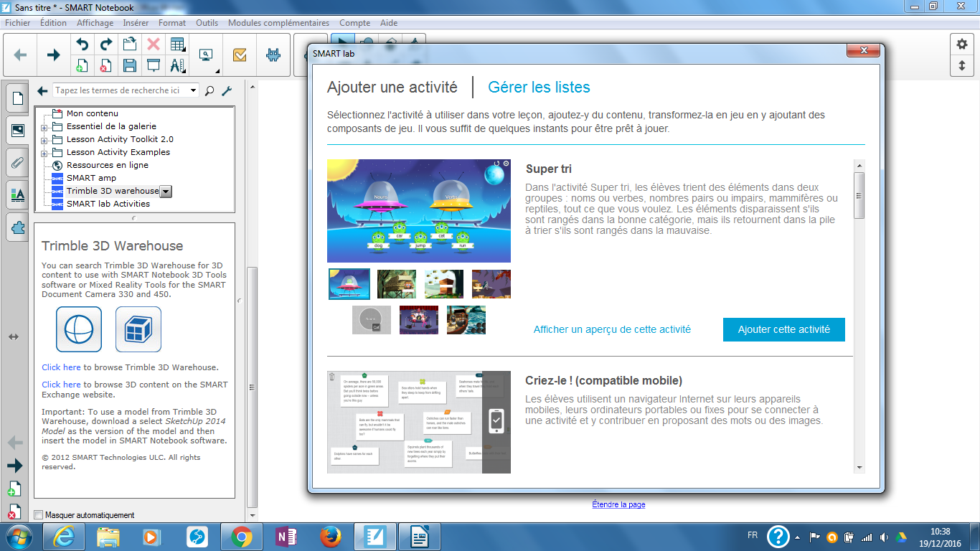Image resolution: width=980 pixels, height=551 pixels.
Task: Open a file with the open-folder icon
Action: 130,44
